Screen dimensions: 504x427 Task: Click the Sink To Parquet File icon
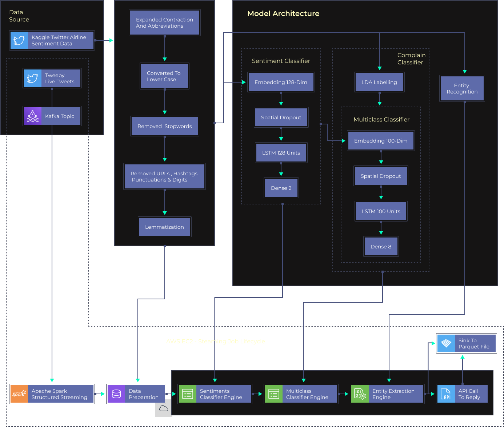(446, 343)
